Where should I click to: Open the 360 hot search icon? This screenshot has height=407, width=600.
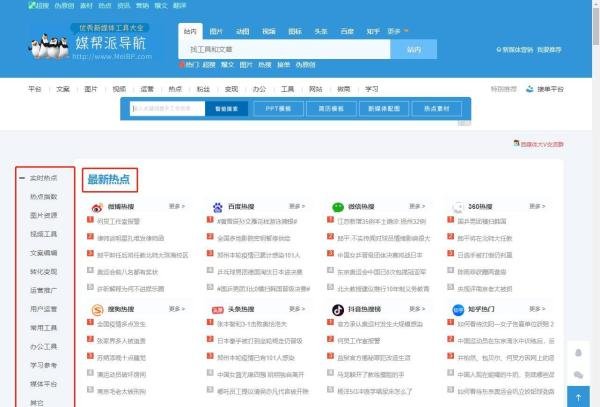point(458,207)
